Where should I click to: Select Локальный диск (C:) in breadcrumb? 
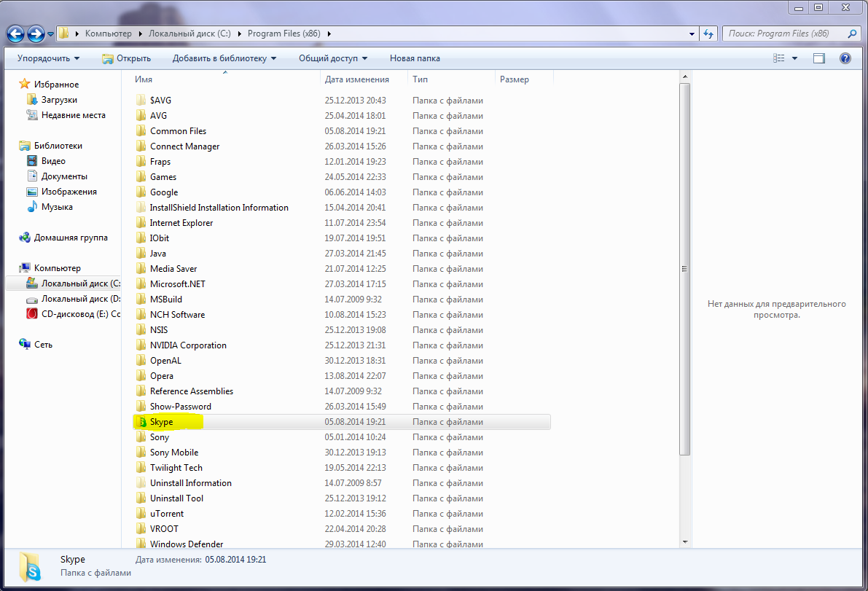189,34
